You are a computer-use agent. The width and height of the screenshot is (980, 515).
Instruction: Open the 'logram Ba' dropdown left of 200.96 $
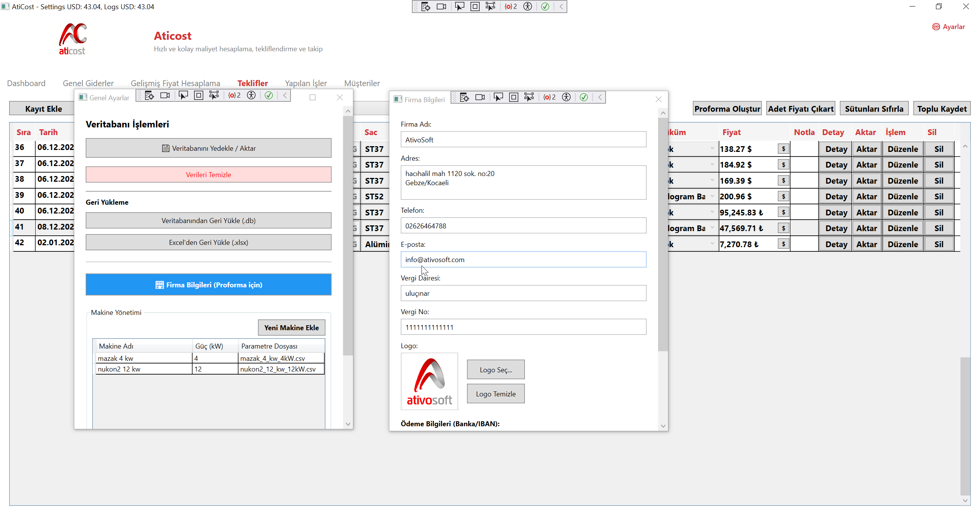pyautogui.click(x=712, y=196)
